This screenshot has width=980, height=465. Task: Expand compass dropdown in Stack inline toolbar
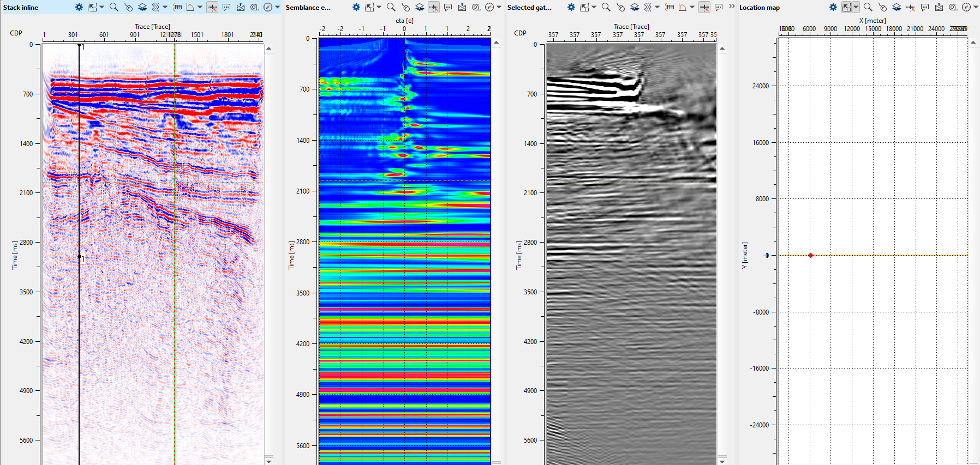(x=277, y=7)
